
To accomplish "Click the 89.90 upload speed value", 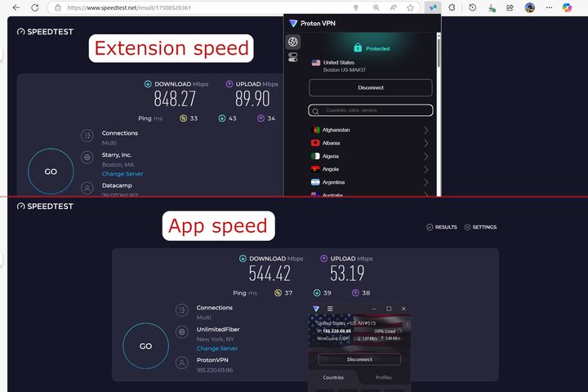I will [x=252, y=99].
